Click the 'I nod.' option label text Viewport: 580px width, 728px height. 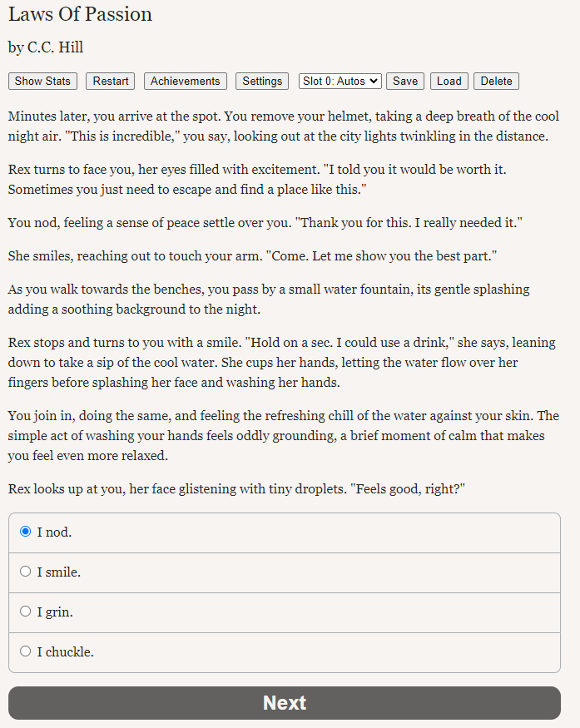pyautogui.click(x=54, y=532)
